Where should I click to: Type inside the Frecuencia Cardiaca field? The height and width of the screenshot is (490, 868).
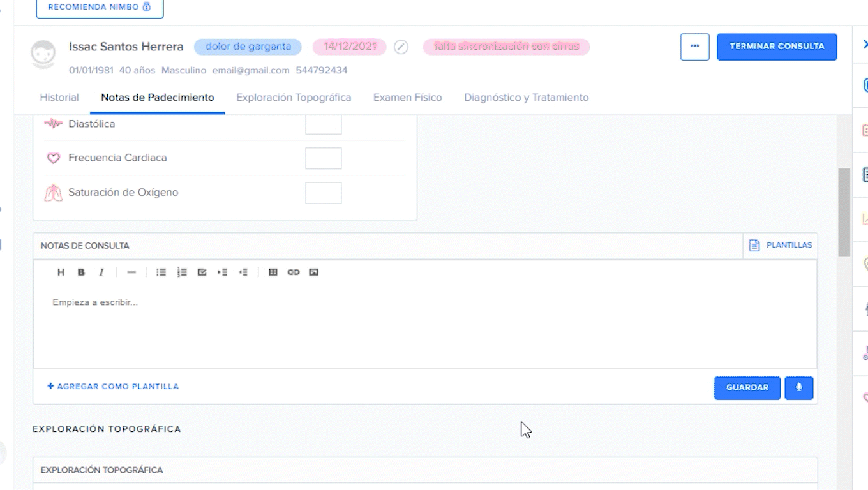pos(323,158)
